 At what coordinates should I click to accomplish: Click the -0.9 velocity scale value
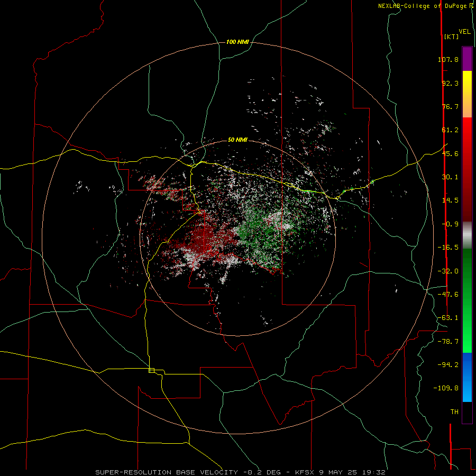pos(450,224)
